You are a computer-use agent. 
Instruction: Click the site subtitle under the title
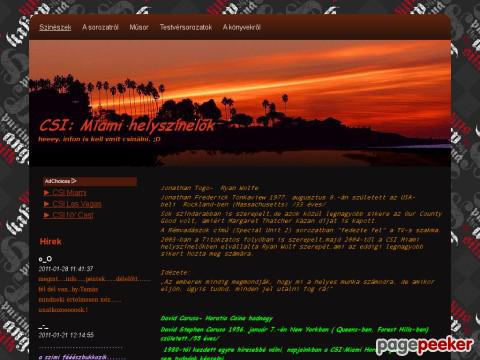[99, 139]
